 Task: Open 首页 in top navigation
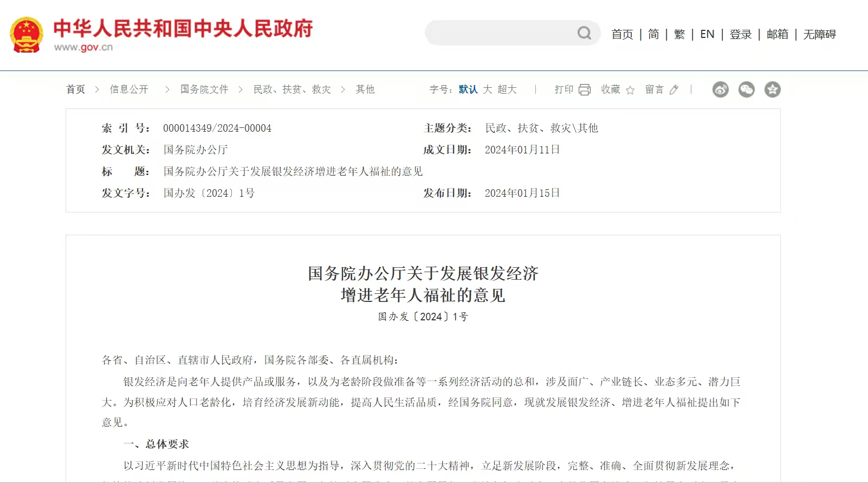coord(622,34)
